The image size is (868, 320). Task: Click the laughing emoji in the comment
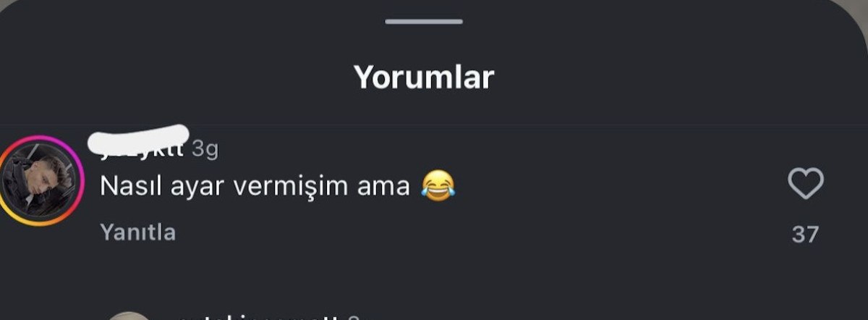click(x=438, y=187)
